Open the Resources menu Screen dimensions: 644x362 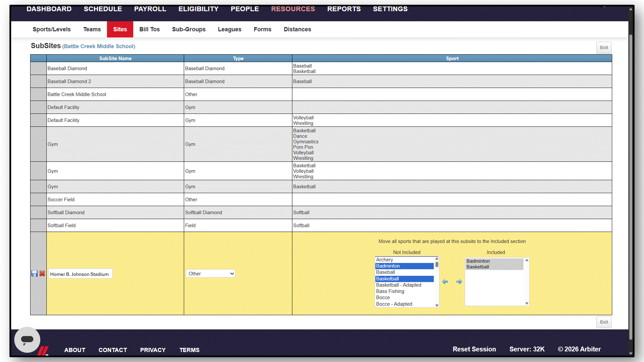[293, 9]
